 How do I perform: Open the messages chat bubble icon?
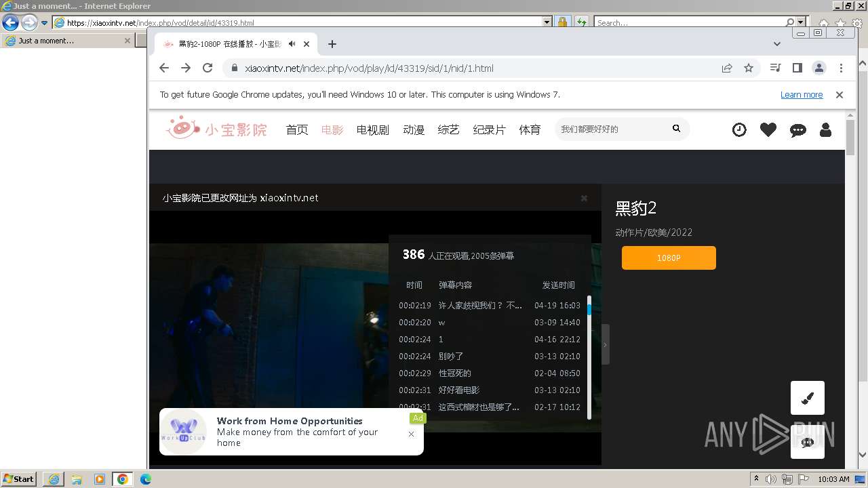pyautogui.click(x=798, y=130)
